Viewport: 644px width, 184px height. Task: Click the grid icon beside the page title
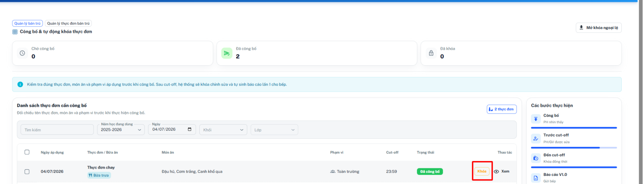tap(15, 32)
